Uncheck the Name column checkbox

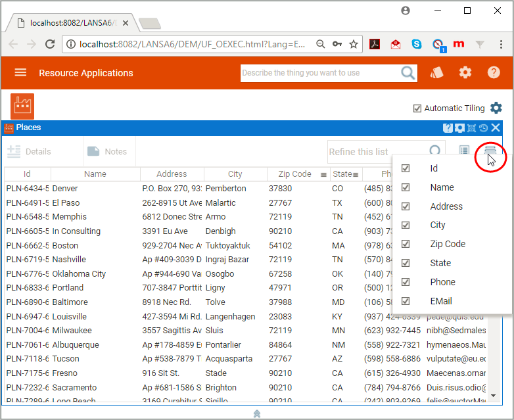point(406,187)
